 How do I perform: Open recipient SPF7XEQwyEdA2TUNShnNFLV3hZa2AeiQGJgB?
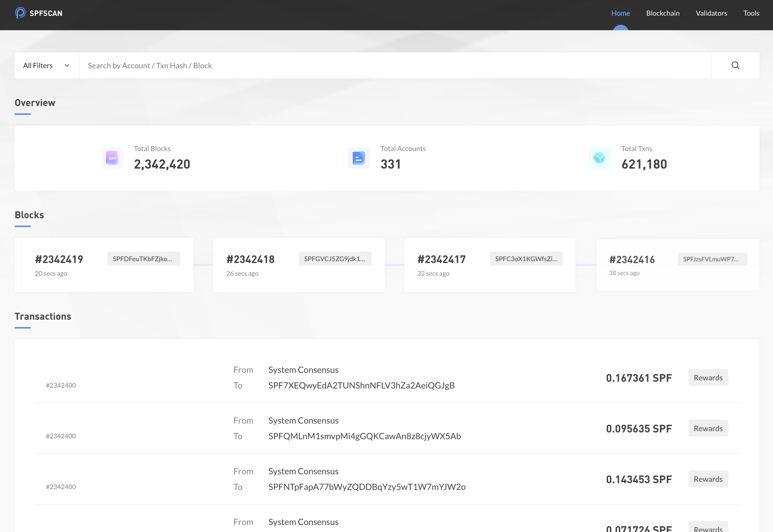click(361, 385)
